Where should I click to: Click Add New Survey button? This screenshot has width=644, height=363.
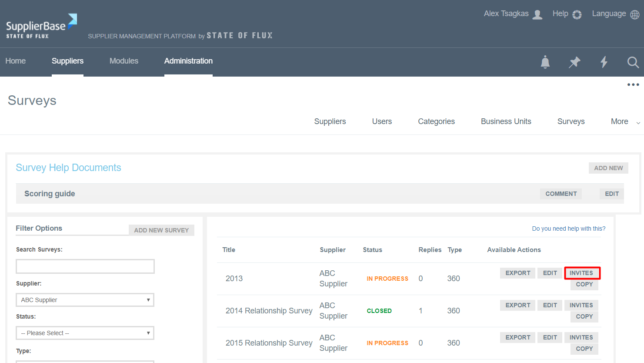[161, 230]
